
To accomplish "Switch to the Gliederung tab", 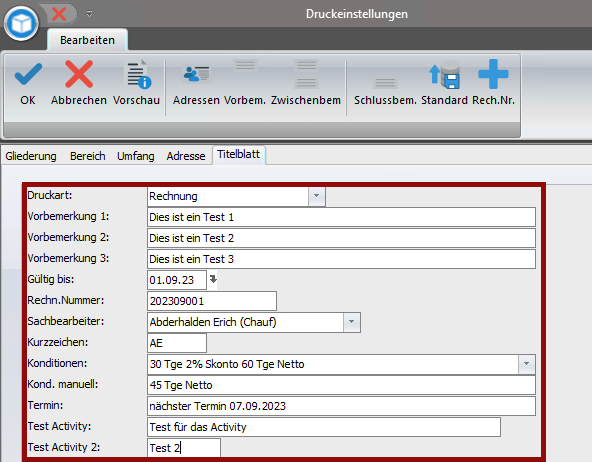I will [x=31, y=156].
